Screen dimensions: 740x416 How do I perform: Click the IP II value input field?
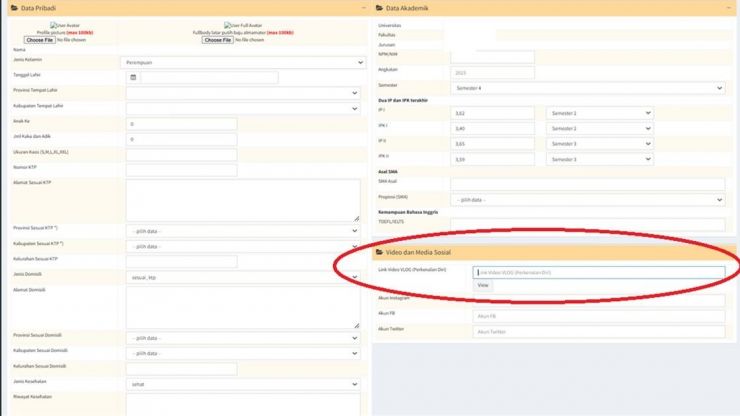(493, 144)
